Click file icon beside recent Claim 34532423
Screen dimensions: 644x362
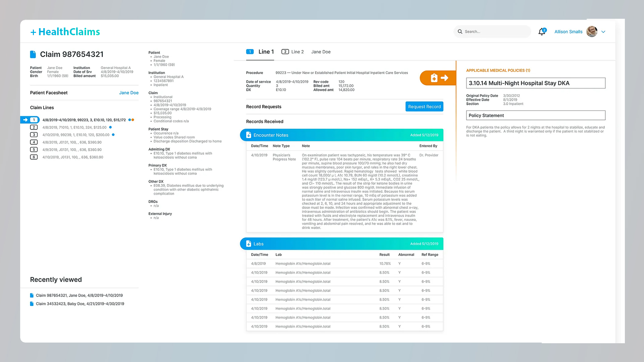32,304
